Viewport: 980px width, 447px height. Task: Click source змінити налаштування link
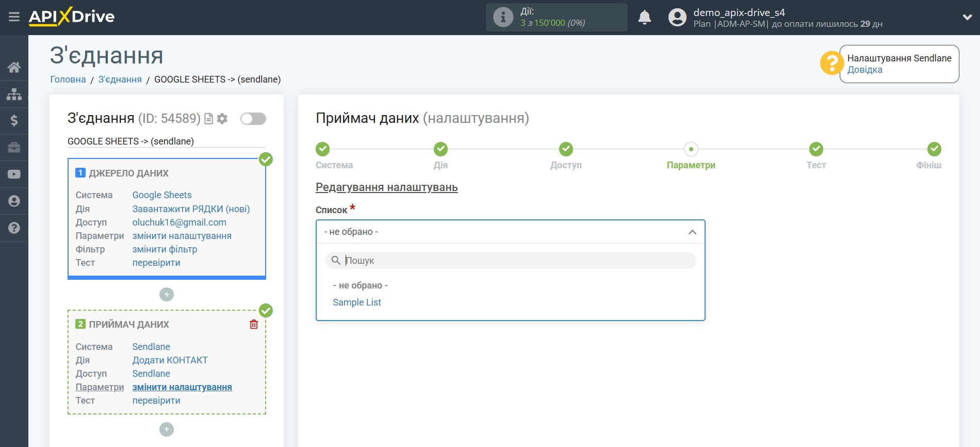(x=182, y=236)
